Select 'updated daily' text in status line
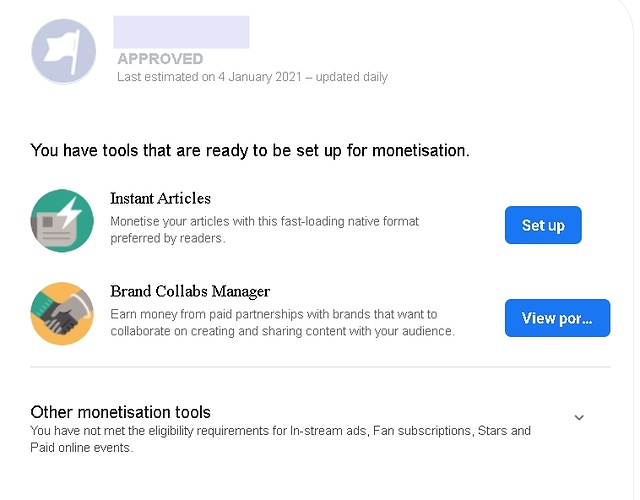 (351, 77)
